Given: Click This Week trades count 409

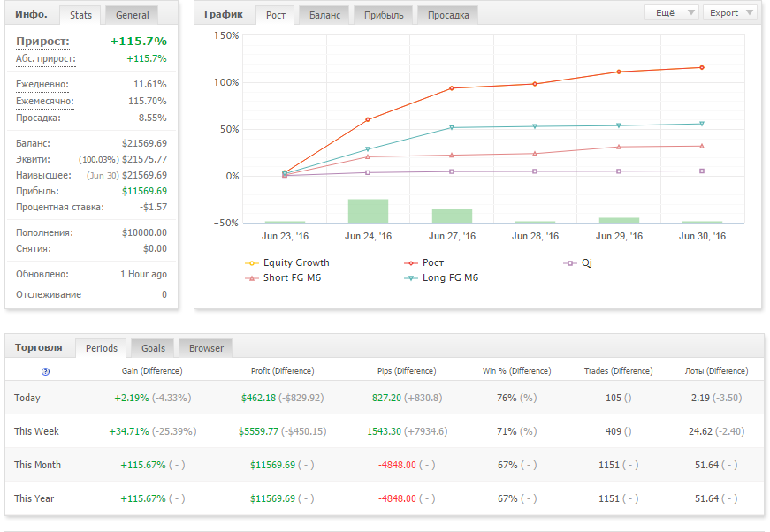Looking at the screenshot, I should coord(614,431).
